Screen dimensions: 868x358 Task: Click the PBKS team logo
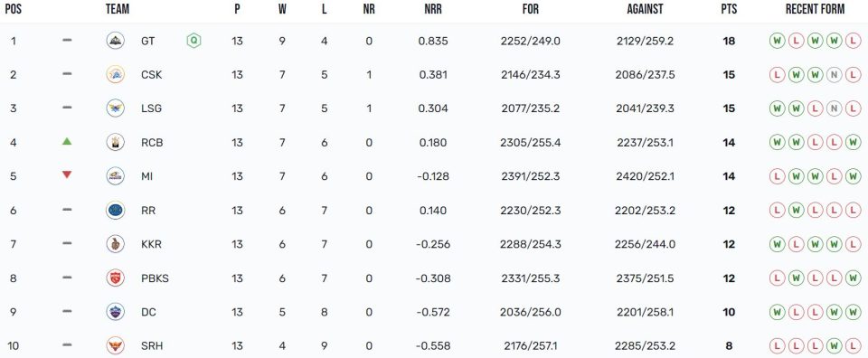point(116,278)
